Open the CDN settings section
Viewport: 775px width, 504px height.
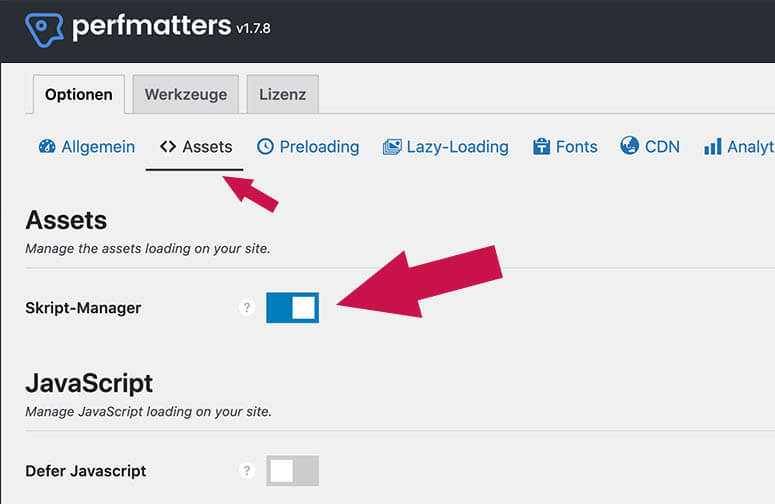pyautogui.click(x=650, y=147)
